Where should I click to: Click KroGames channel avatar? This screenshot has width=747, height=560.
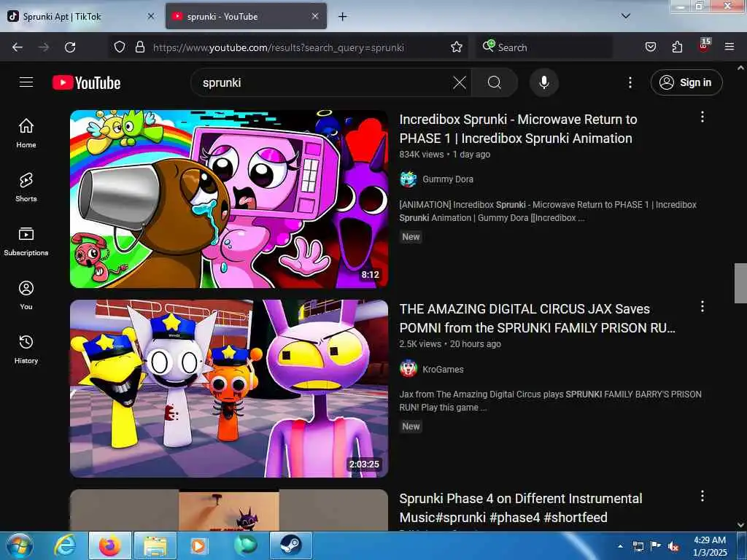(409, 369)
